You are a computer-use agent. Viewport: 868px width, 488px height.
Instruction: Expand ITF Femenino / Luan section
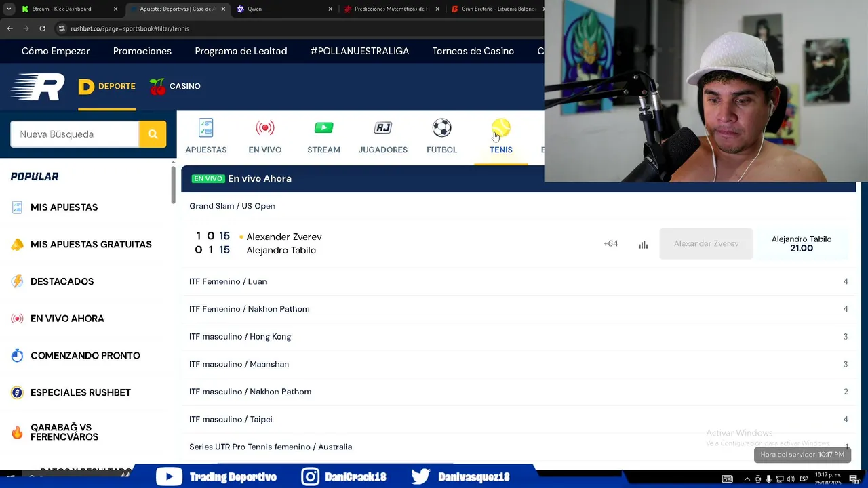click(518, 281)
